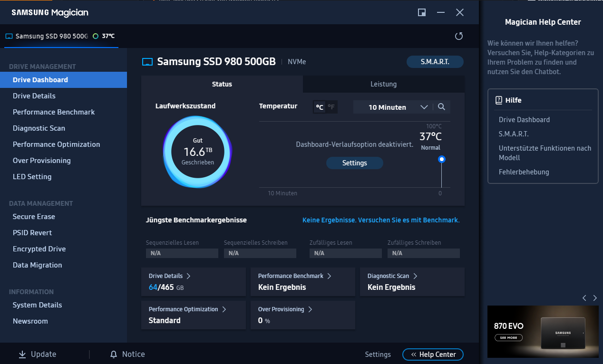This screenshot has height=364, width=603.
Task: Open Fehlerbehebung help topic
Action: point(524,172)
